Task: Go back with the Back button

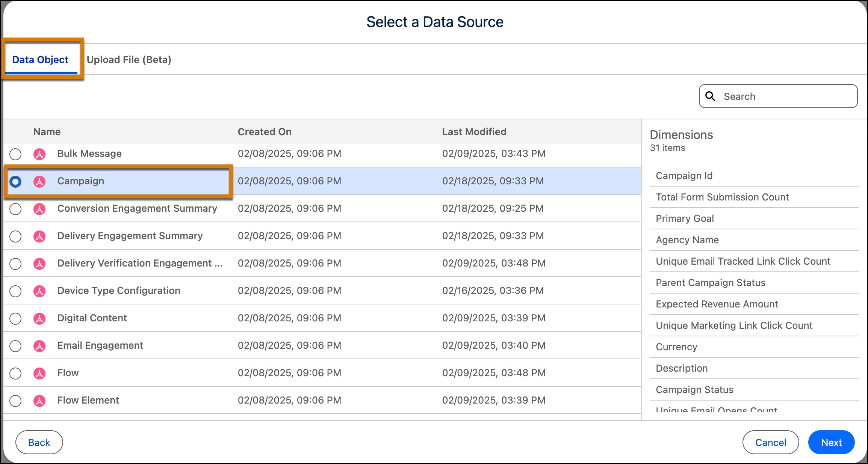Action: 39,442
